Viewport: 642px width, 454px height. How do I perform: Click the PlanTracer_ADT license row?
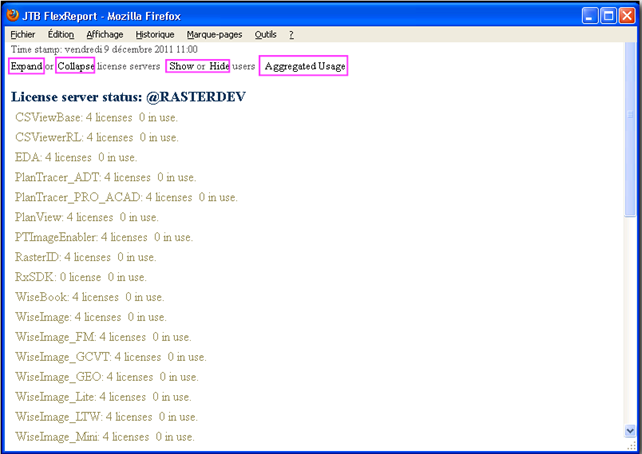106,178
